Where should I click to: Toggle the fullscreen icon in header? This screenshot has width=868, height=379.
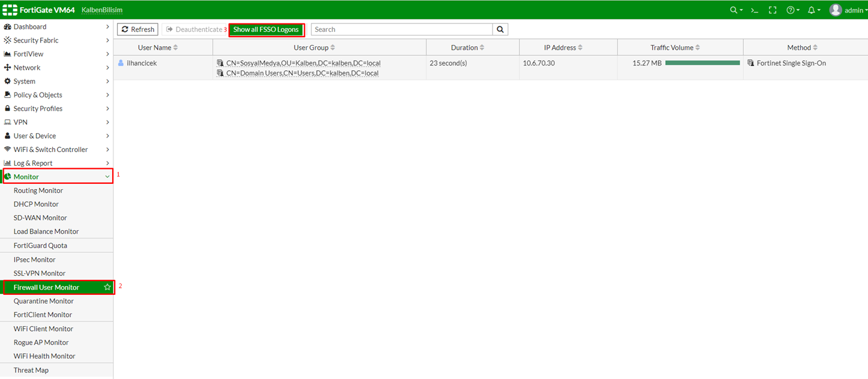pyautogui.click(x=773, y=10)
